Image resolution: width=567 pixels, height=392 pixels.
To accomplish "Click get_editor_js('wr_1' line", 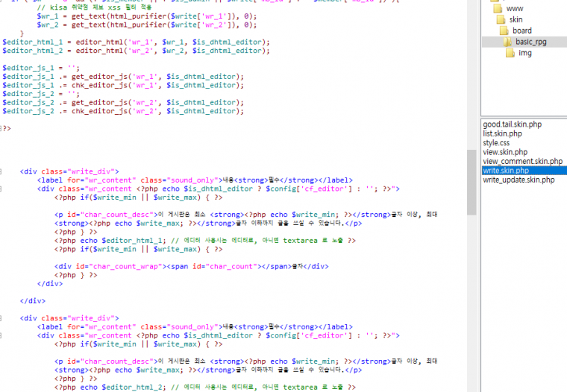I will [x=123, y=77].
